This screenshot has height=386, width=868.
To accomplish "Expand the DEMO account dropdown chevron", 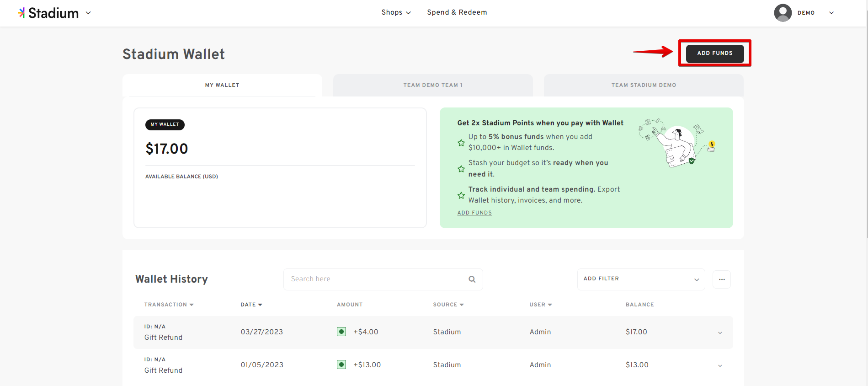I will (831, 13).
